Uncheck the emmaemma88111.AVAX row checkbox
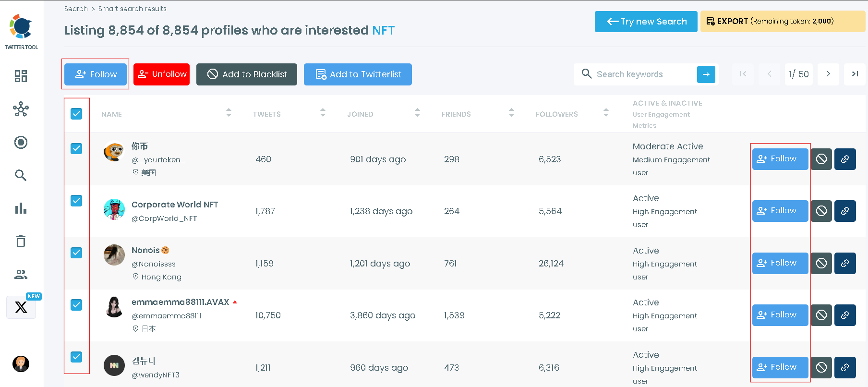Image resolution: width=868 pixels, height=387 pixels. tap(76, 305)
